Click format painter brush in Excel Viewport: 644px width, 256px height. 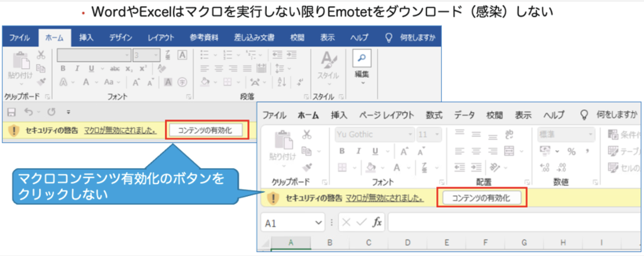[x=307, y=168]
